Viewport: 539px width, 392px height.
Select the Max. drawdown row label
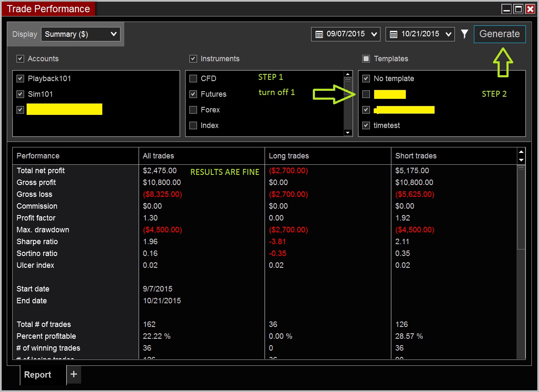tap(43, 230)
